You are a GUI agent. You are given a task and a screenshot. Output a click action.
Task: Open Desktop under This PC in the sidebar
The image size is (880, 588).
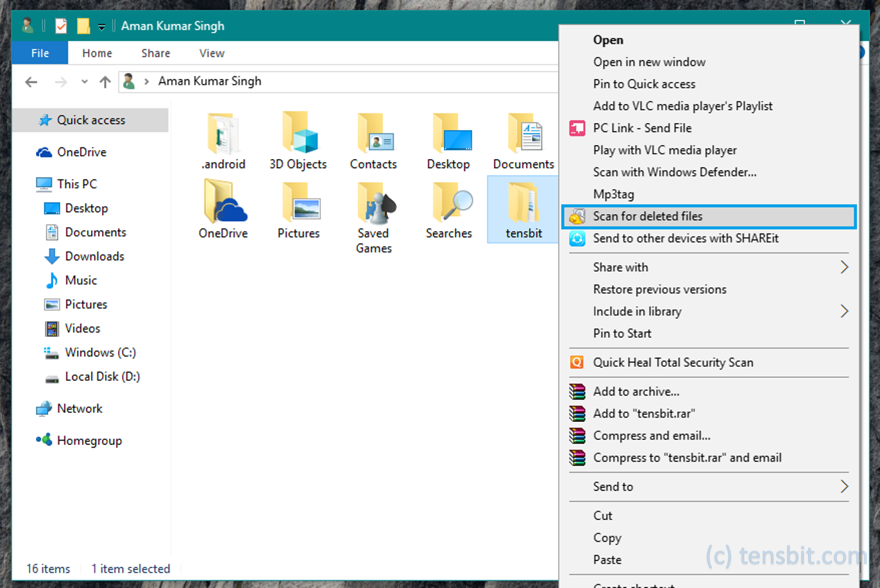(86, 208)
